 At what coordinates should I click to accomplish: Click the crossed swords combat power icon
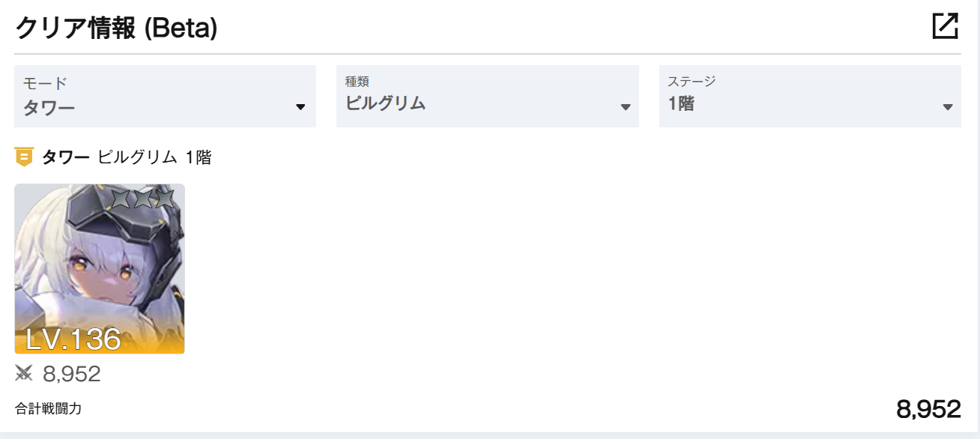[x=25, y=373]
